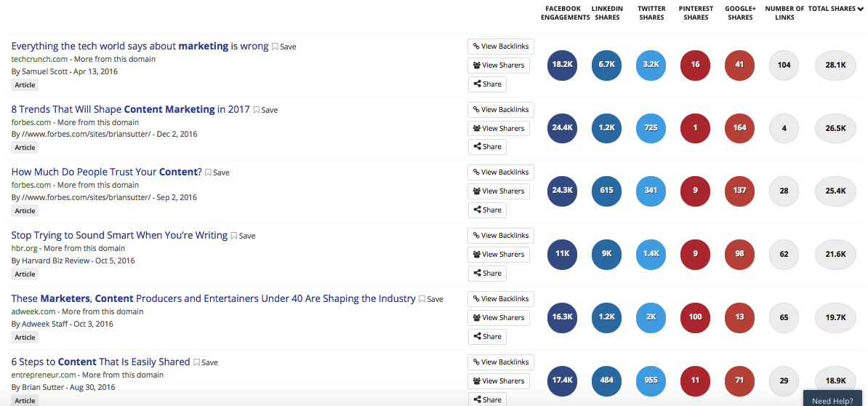Save '6 Steps to Content That Is Easily Shared'
868x406 pixels.
206,363
